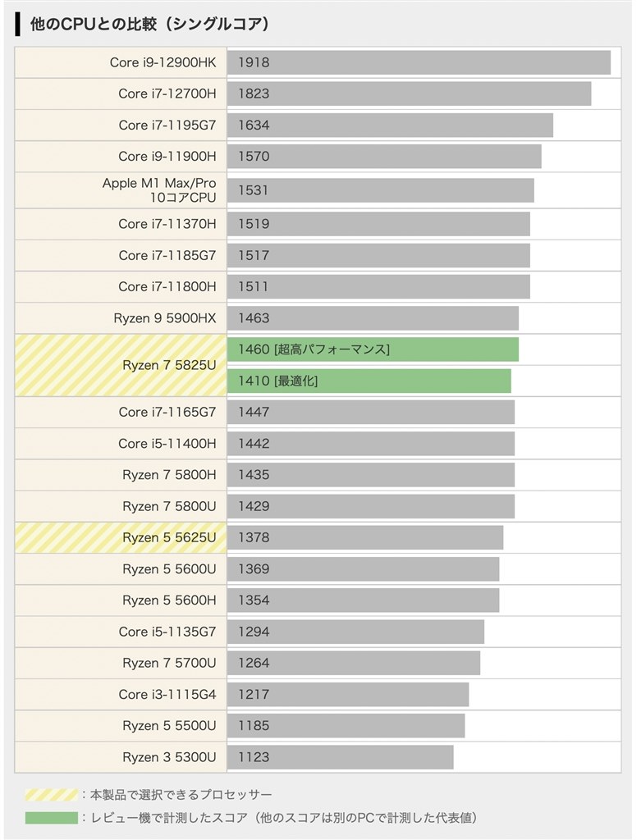
Task: Click the chart's single-core comparison heading
Action: pos(149,24)
